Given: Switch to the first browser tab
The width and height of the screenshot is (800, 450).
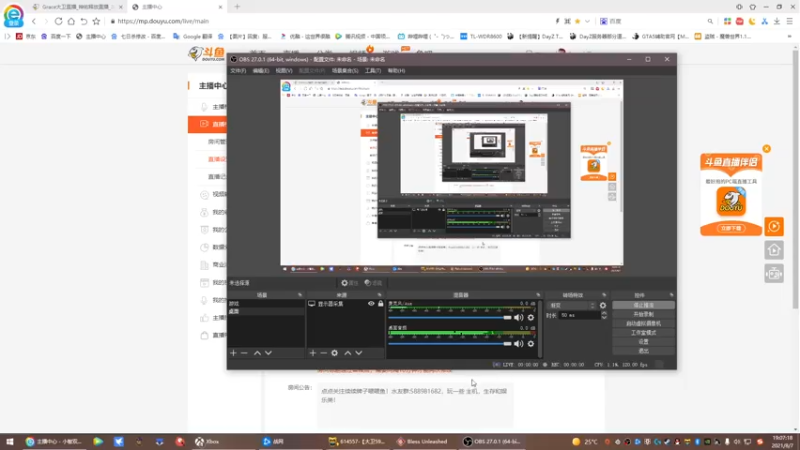Looking at the screenshot, I should point(77,7).
